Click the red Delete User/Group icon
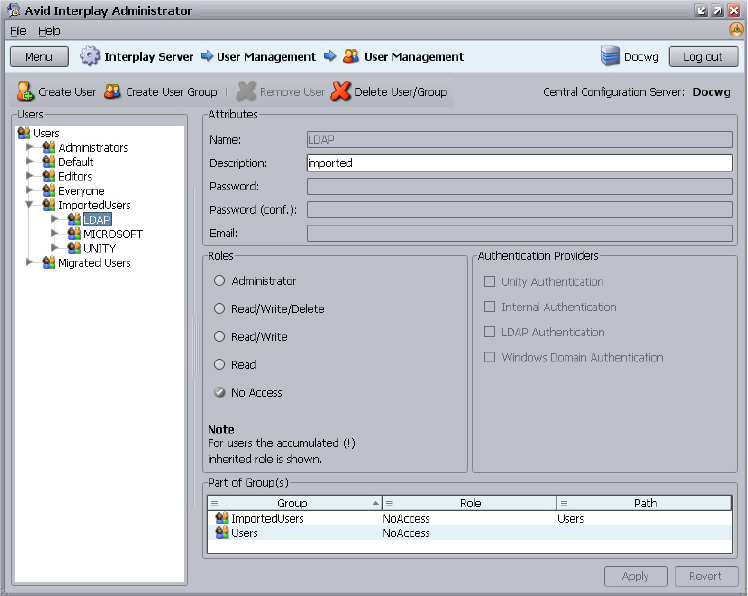Image resolution: width=748 pixels, height=596 pixels. [341, 91]
